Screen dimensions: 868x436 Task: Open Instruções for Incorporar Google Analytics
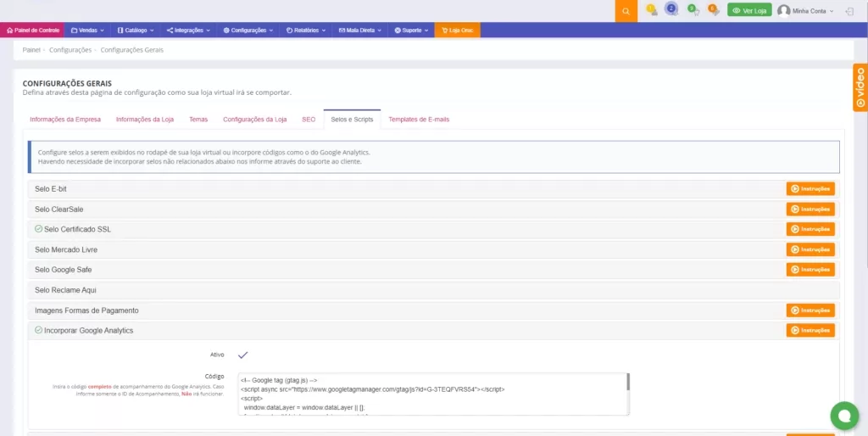tap(810, 331)
